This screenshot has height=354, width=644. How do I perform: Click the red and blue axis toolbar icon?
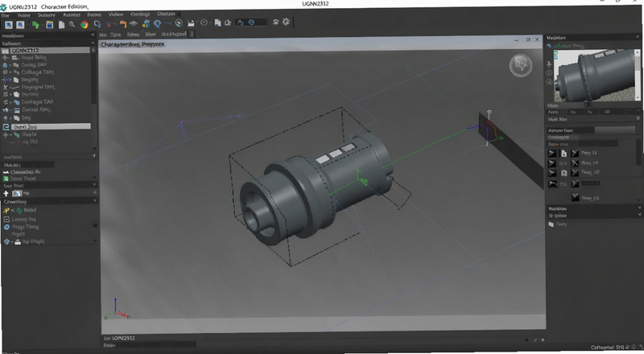109,24
